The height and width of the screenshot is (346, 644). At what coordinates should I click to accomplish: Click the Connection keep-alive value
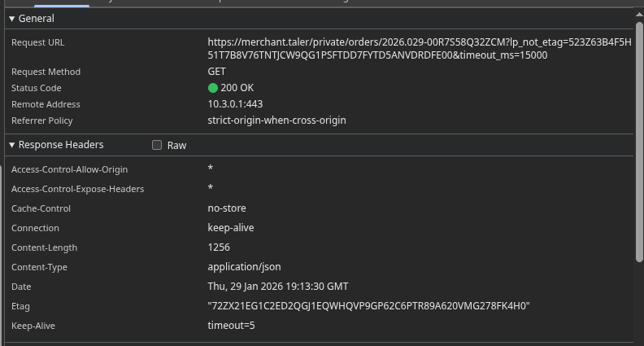(x=231, y=228)
